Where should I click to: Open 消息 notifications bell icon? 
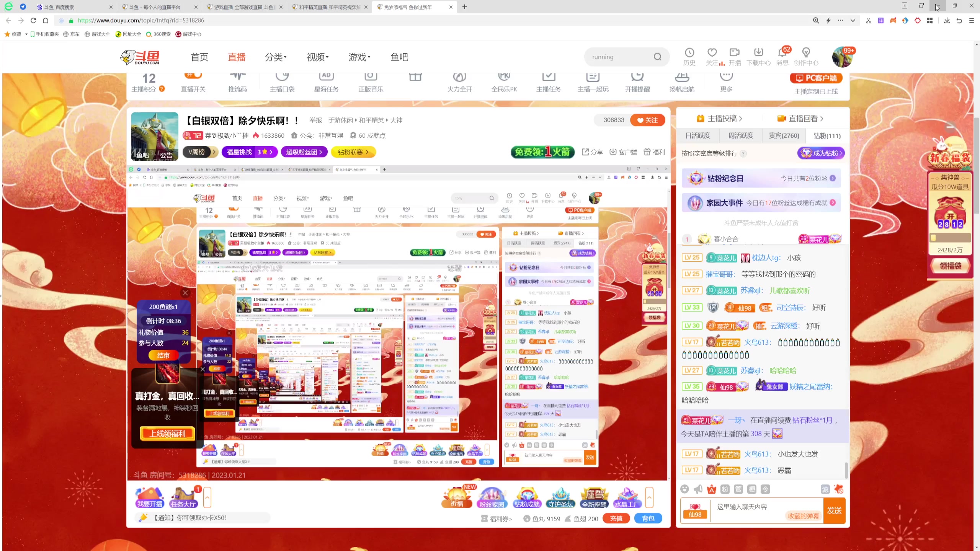point(782,53)
